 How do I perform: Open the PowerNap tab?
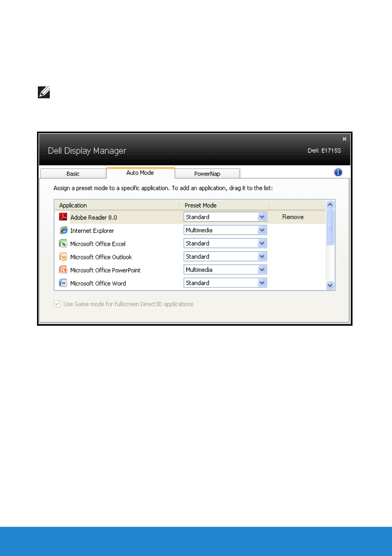coord(207,174)
